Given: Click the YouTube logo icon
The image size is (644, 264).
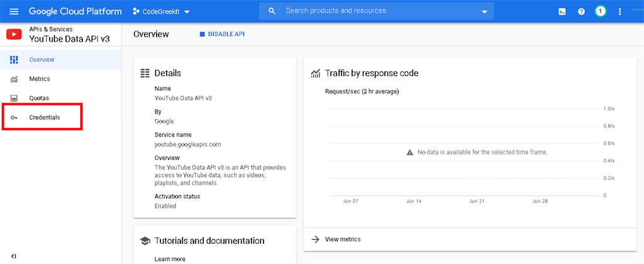Looking at the screenshot, I should click(14, 35).
